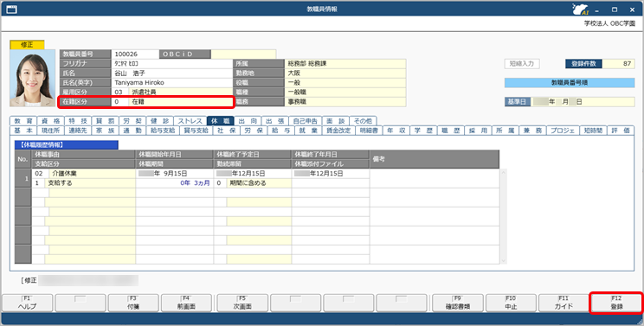The height and width of the screenshot is (326, 644).
Task: Select the 賞与支給 tab
Action: pos(196,131)
